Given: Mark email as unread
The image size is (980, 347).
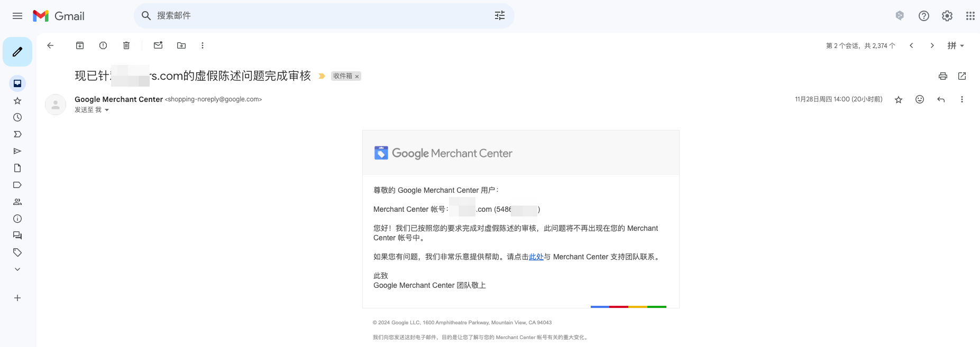Looking at the screenshot, I should (158, 45).
